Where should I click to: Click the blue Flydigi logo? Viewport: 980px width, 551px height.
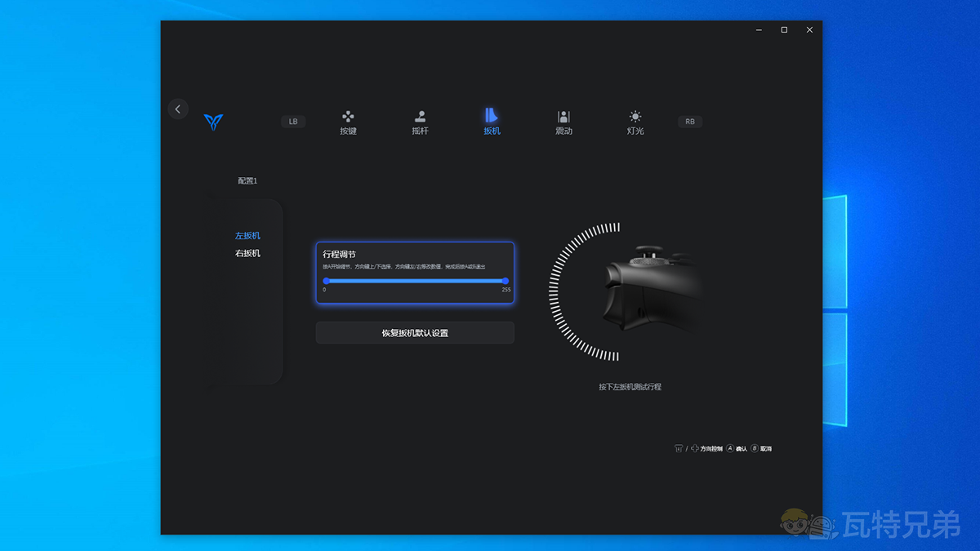pos(213,122)
